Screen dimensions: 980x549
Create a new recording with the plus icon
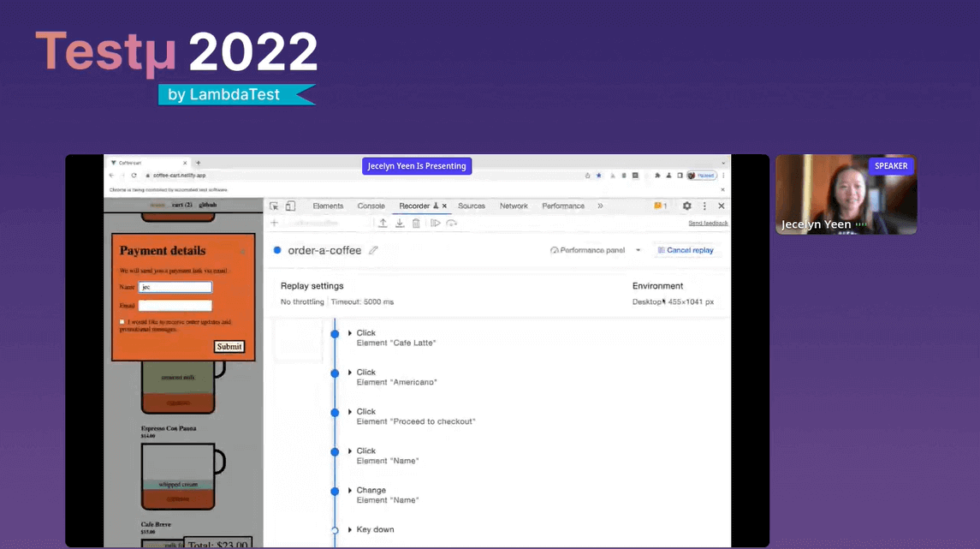274,223
